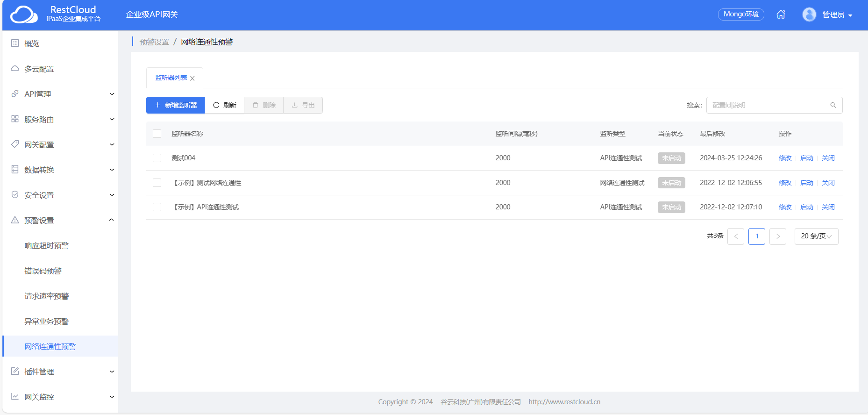Click the administrator avatar icon
This screenshot has width=868, height=415.
pyautogui.click(x=809, y=14)
